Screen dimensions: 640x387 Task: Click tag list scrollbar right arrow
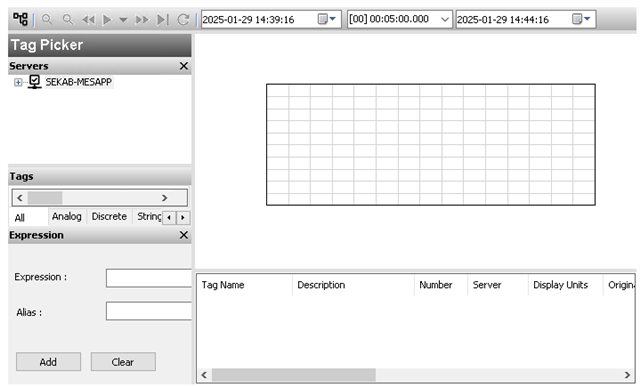pyautogui.click(x=627, y=375)
